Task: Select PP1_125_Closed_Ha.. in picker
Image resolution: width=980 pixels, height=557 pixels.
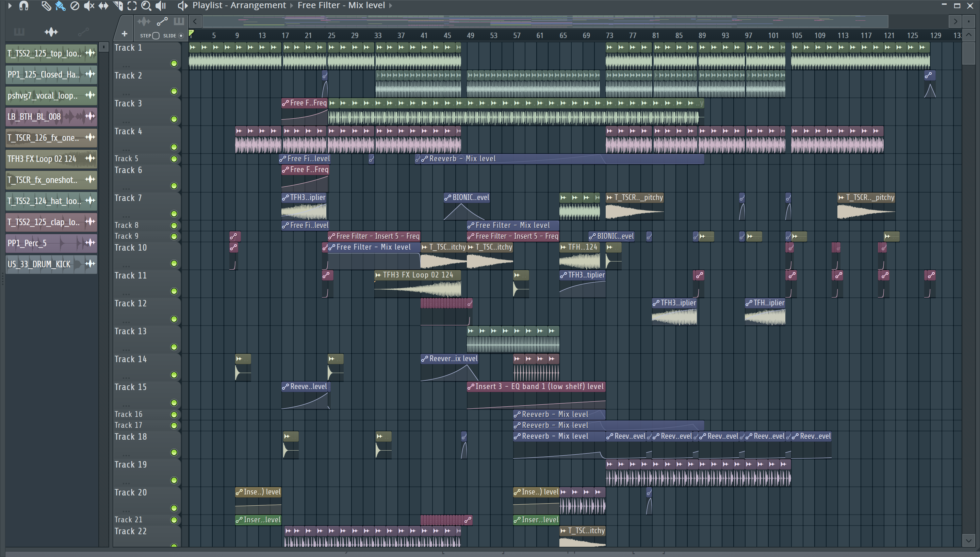Action: (51, 74)
